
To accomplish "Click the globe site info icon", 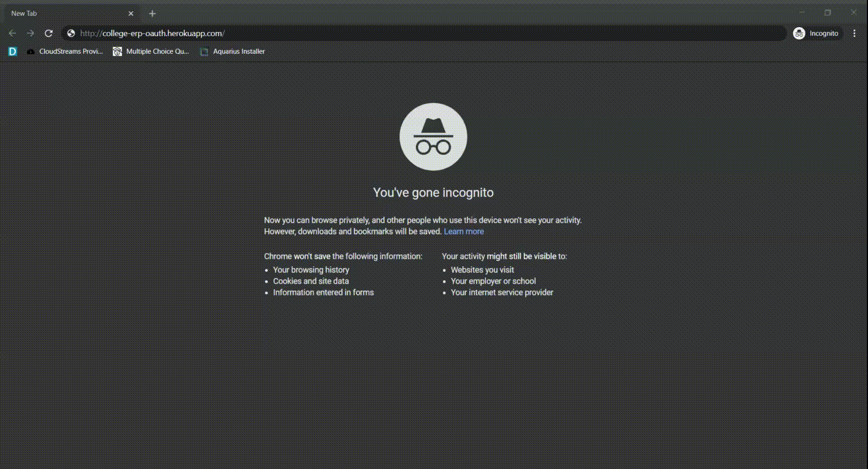I will tap(71, 33).
